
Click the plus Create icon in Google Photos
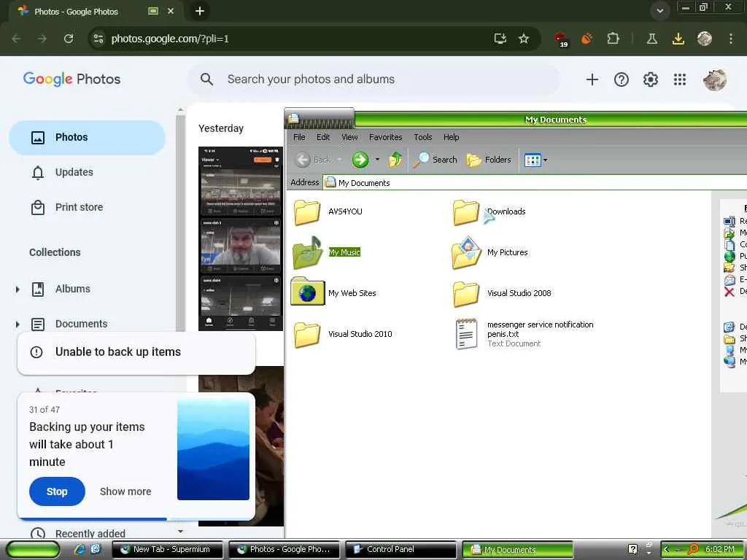[592, 79]
